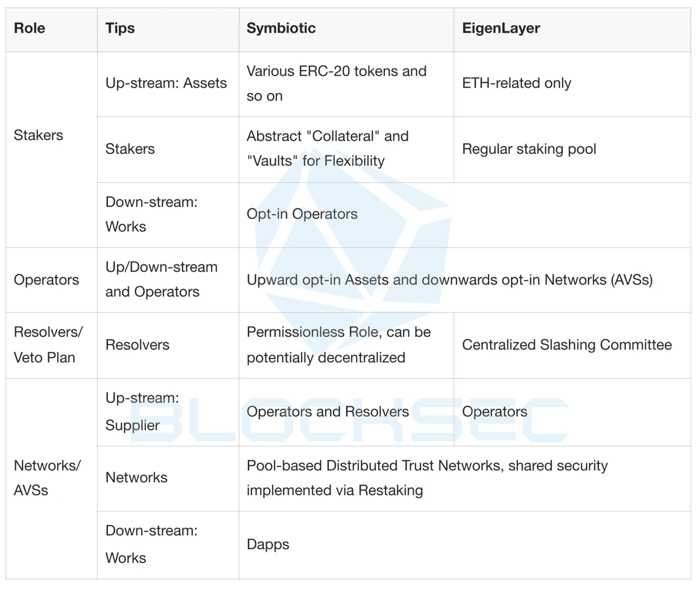Select the "Centralized Slashing Committee" cell
This screenshot has height=589, width=700.
tap(566, 345)
